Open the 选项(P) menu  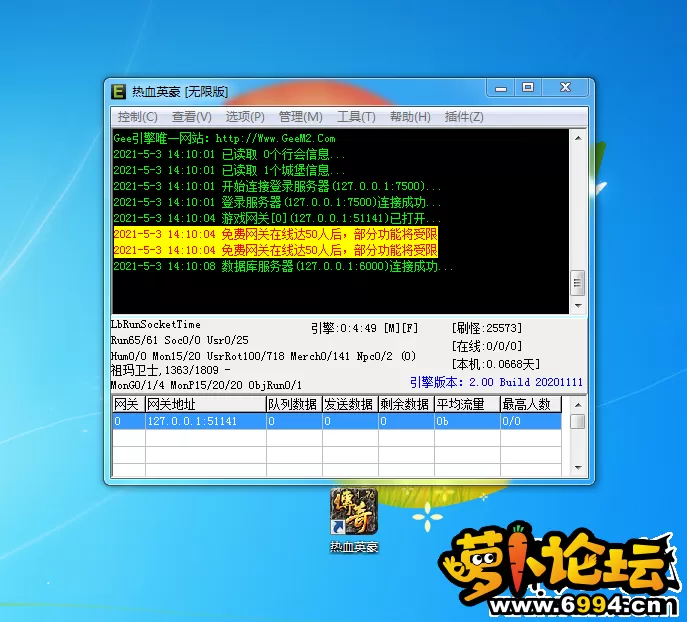click(245, 117)
